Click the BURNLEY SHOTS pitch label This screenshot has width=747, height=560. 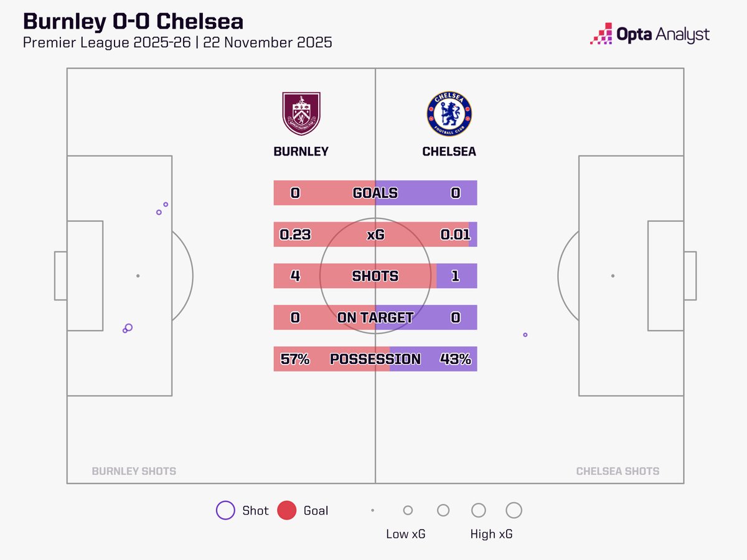click(134, 471)
